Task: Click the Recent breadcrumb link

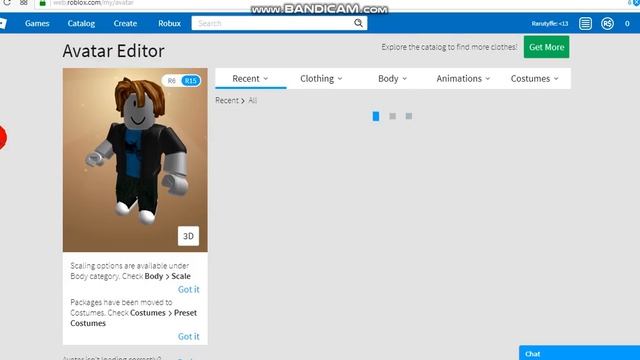Action: [227, 100]
